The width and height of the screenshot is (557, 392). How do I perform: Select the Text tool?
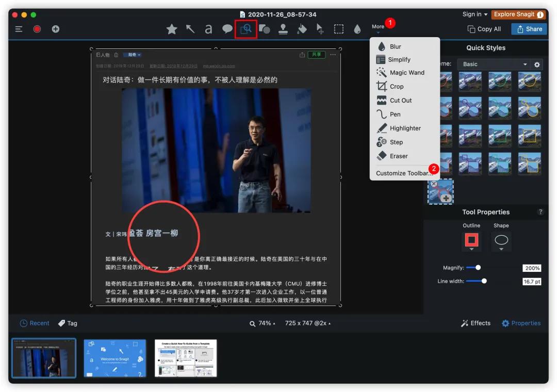208,29
